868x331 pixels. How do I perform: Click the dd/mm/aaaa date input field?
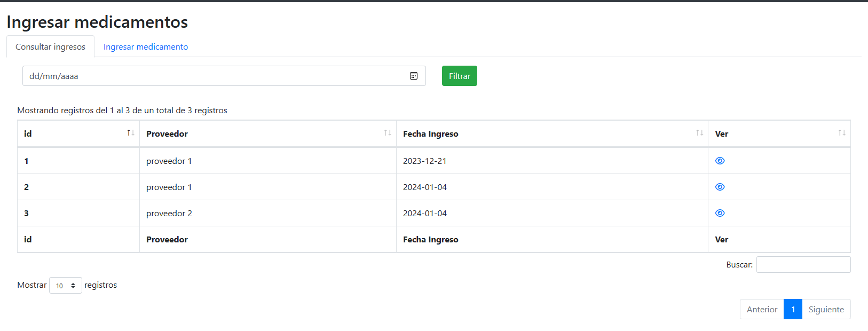click(x=224, y=76)
